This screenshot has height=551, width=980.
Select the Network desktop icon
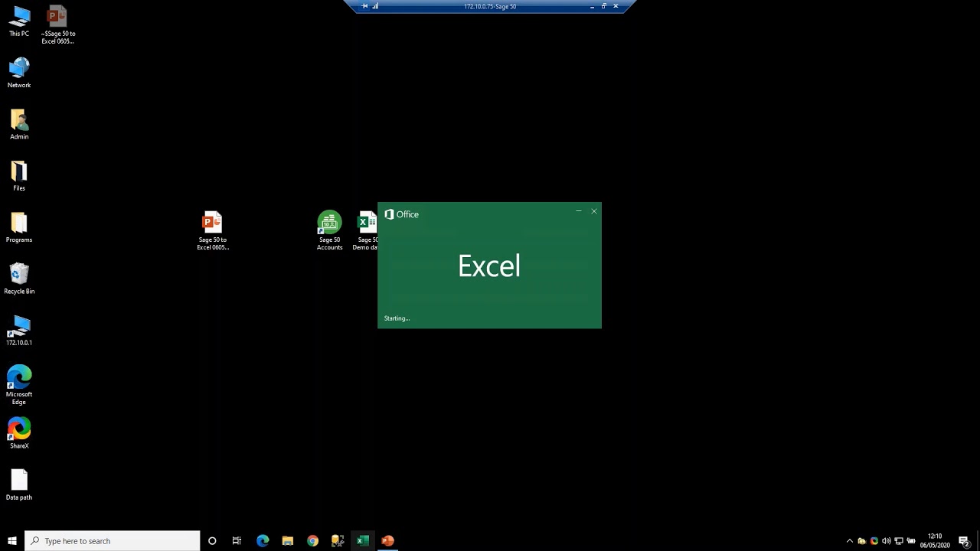19,73
